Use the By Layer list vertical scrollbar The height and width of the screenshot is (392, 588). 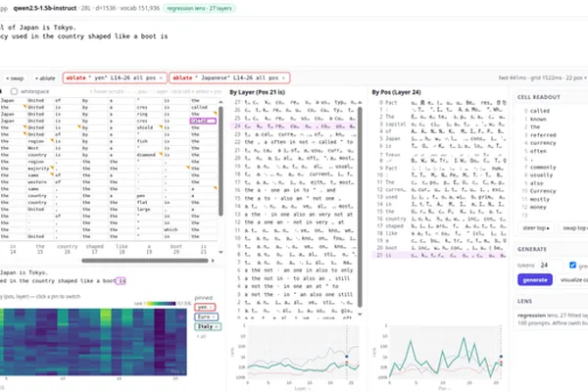tap(360, 207)
